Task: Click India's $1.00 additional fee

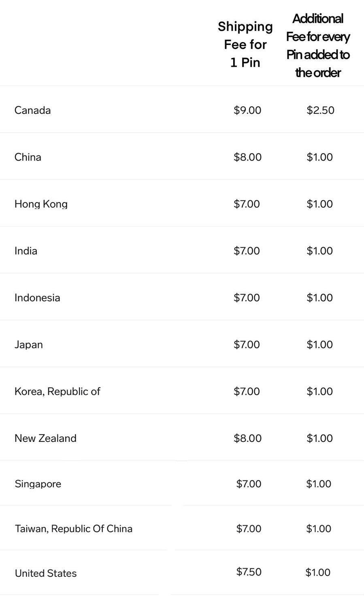Action: pyautogui.click(x=319, y=251)
